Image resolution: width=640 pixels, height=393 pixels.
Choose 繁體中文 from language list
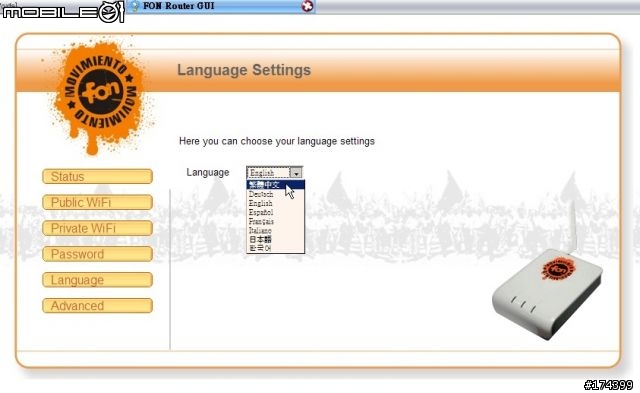click(x=276, y=185)
